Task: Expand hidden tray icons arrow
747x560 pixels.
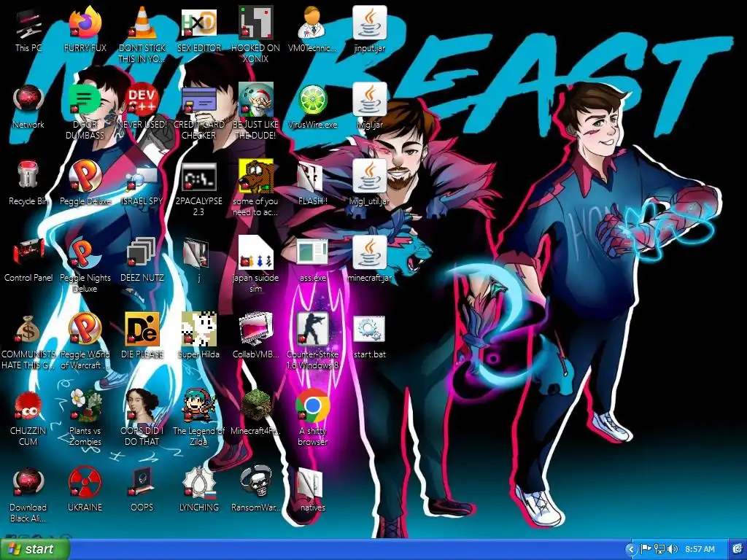Action: coord(631,550)
